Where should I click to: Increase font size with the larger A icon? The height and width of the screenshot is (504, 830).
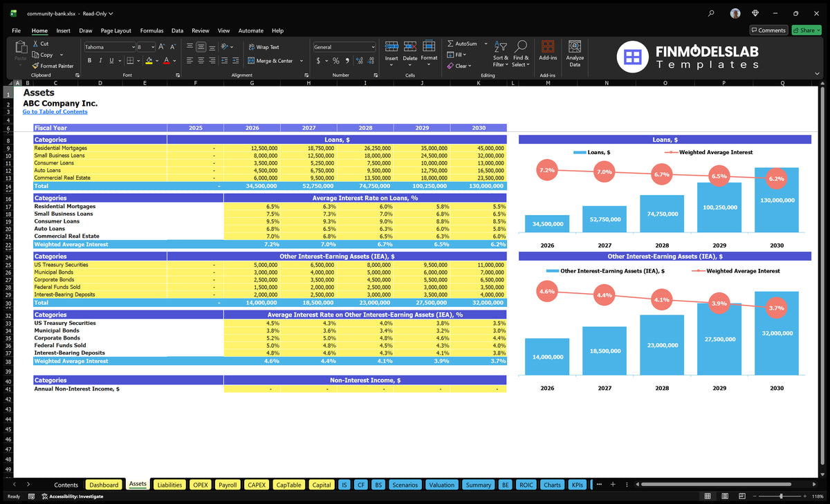pyautogui.click(x=161, y=47)
